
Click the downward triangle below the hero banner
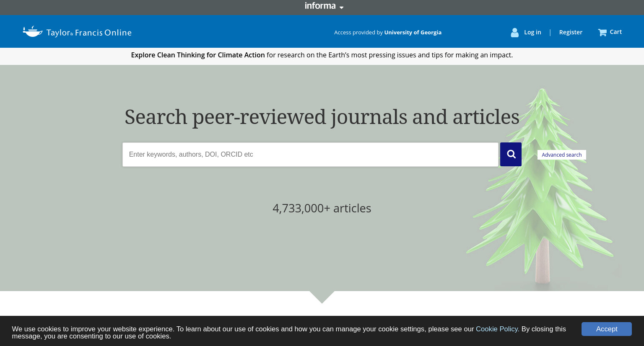point(322,297)
